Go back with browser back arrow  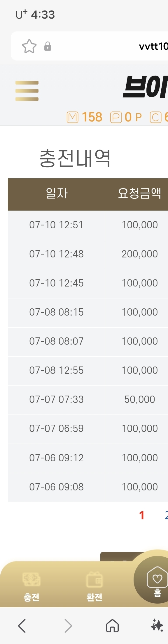22,626
